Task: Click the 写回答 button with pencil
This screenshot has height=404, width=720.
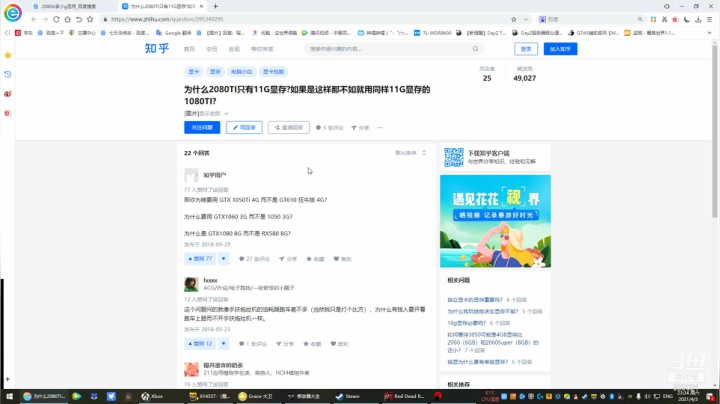Action: [244, 128]
